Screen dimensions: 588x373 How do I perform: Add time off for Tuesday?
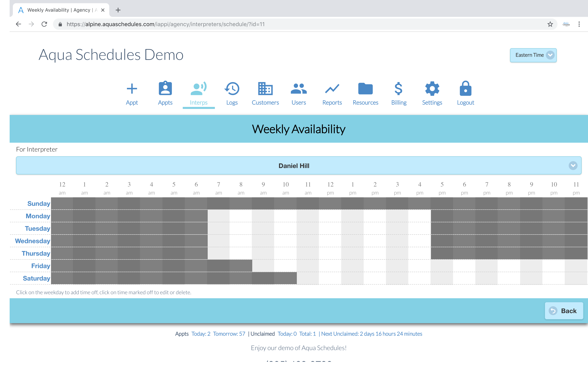pyautogui.click(x=37, y=228)
